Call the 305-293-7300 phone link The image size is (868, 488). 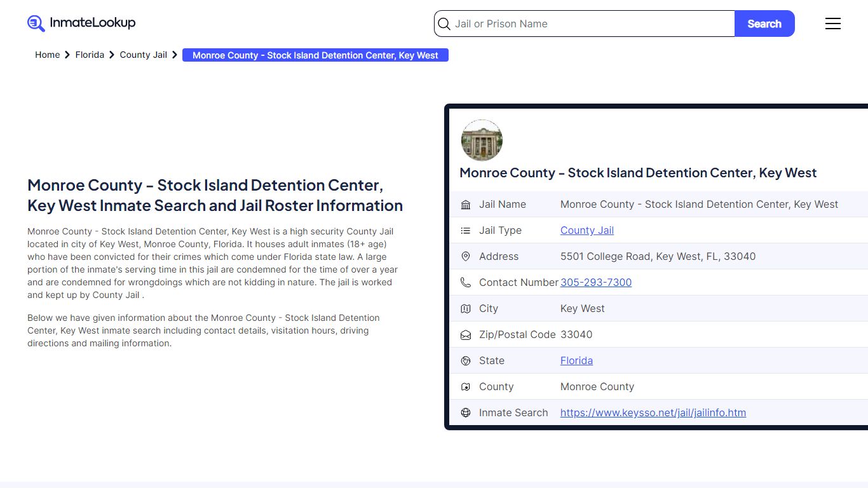point(596,283)
